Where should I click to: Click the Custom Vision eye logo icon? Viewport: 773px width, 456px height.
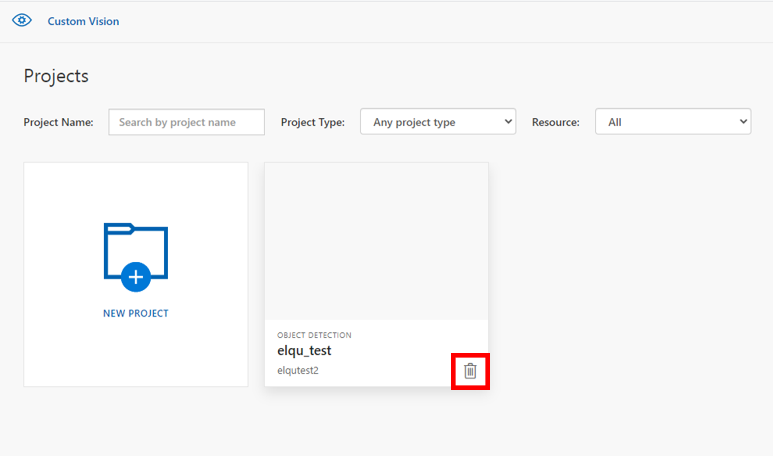22,21
